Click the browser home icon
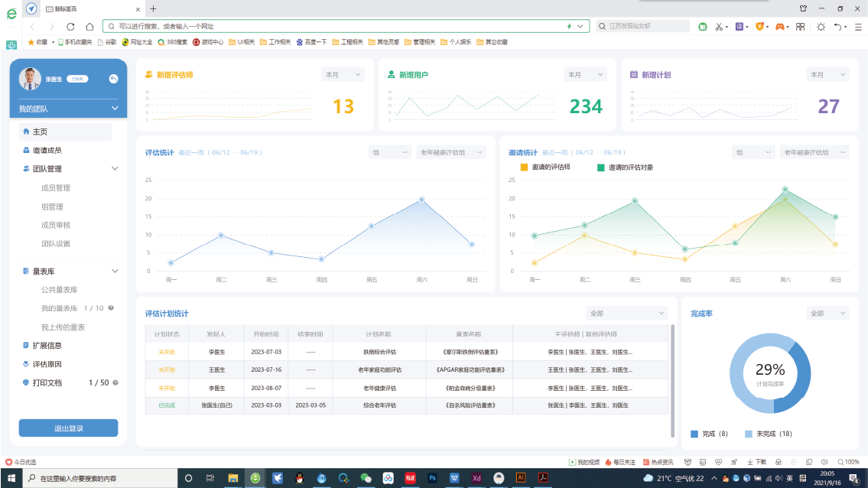Image resolution: width=868 pixels, height=488 pixels. tap(89, 26)
